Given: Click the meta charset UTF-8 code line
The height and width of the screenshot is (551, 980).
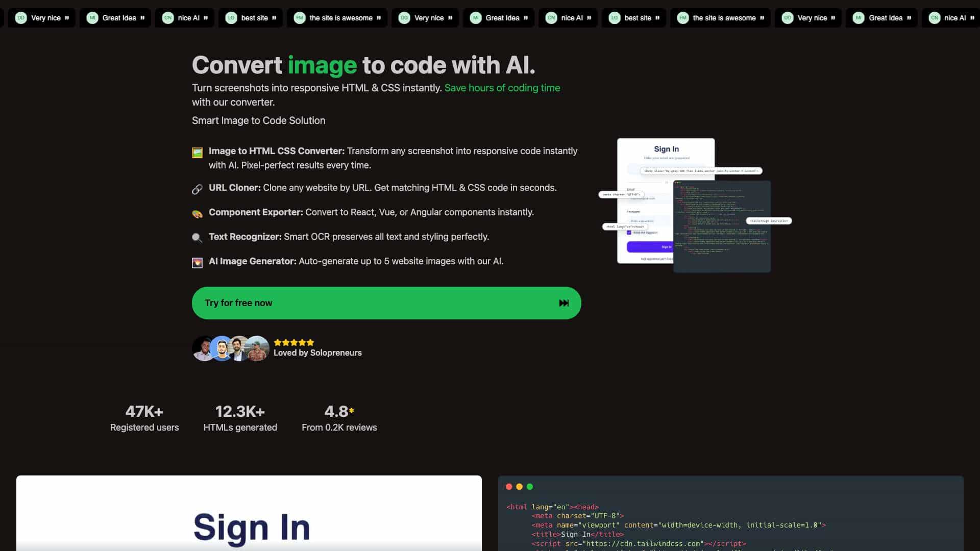Looking at the screenshot, I should click(578, 516).
